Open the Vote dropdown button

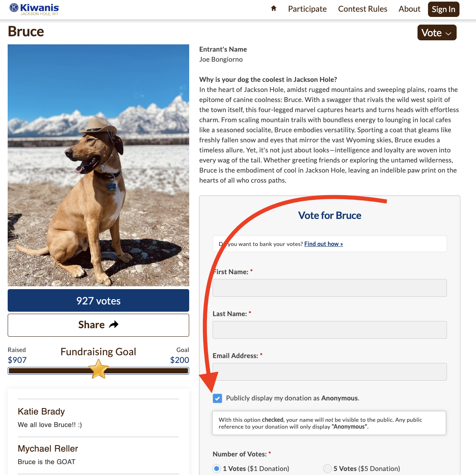[x=437, y=33]
